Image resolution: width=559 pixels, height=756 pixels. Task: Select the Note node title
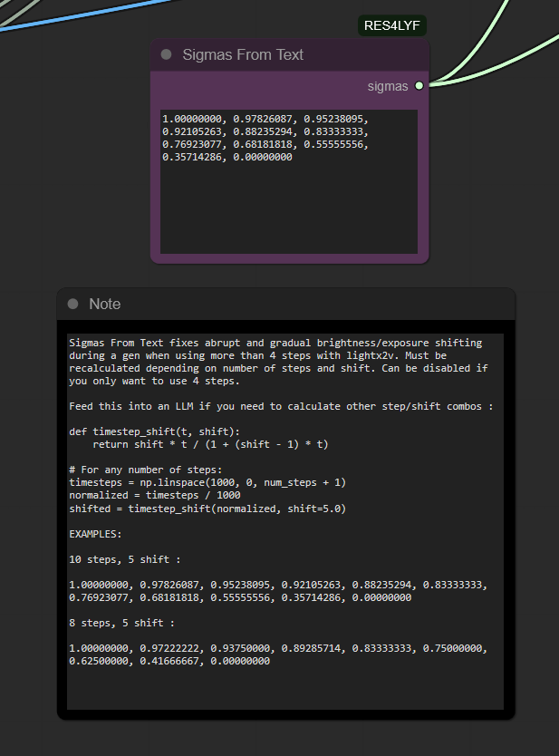pos(104,305)
